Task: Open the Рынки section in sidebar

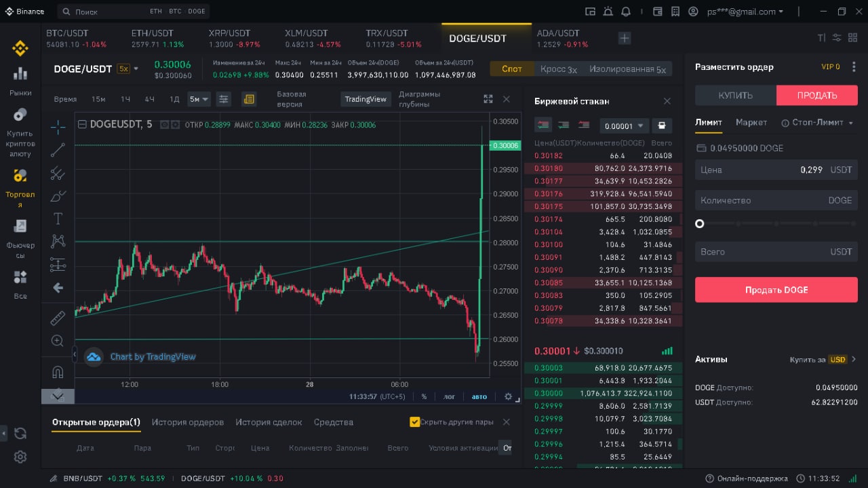Action: [20, 81]
